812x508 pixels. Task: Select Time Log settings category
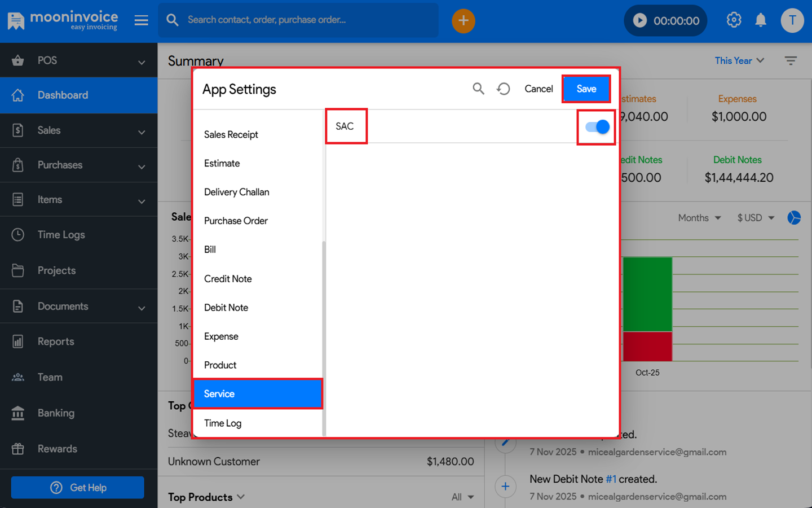tap(223, 423)
